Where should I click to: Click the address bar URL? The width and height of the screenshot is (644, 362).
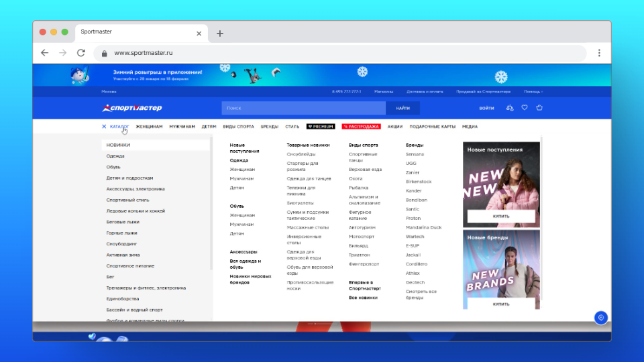[144, 53]
